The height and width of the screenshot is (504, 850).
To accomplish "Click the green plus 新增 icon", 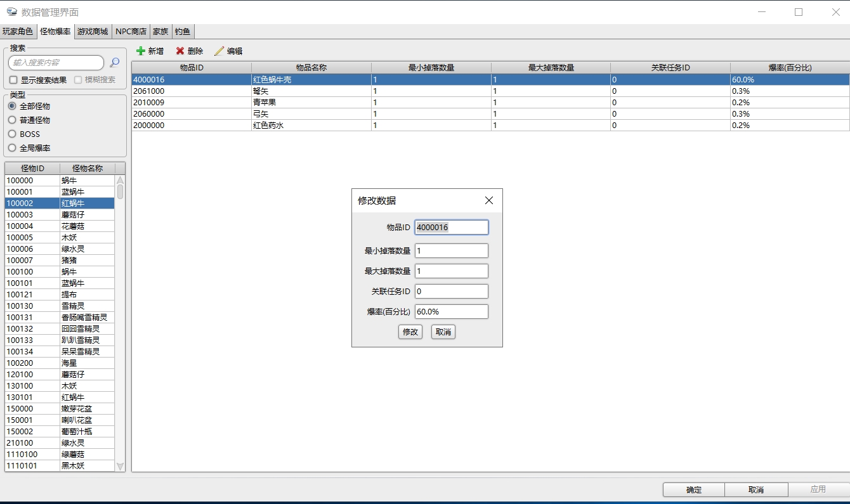I will point(141,51).
